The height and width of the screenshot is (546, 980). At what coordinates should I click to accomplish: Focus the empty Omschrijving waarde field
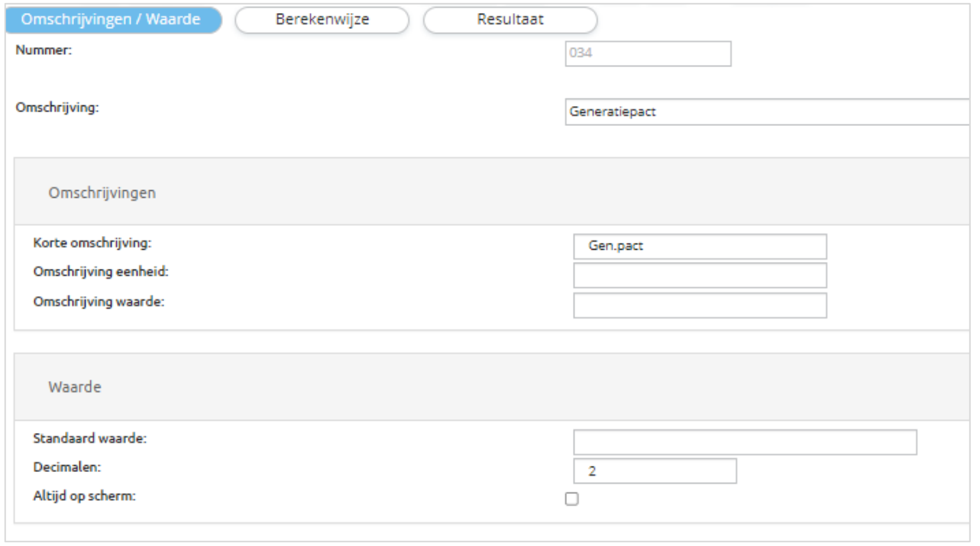point(700,305)
